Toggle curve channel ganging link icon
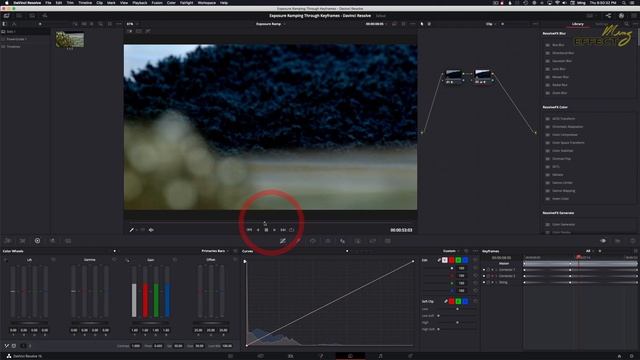Viewport: 640px width, 360px height. pyautogui.click(x=439, y=260)
